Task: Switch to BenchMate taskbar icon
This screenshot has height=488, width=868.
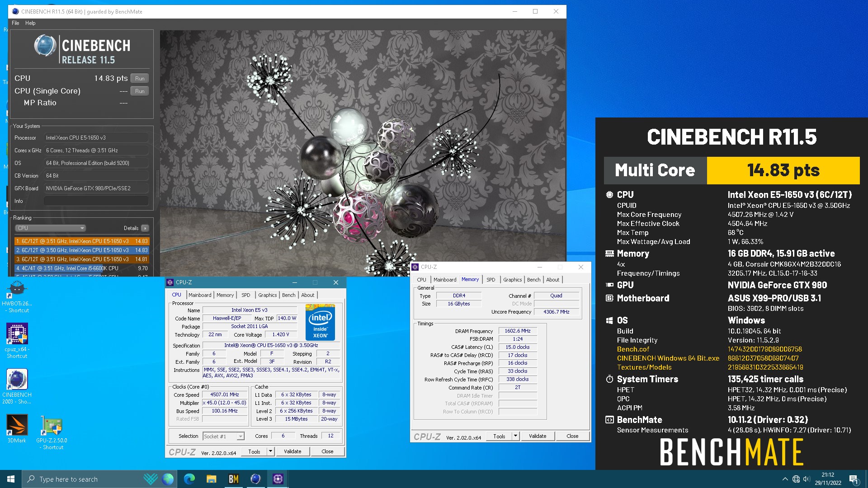Action: pos(233,479)
